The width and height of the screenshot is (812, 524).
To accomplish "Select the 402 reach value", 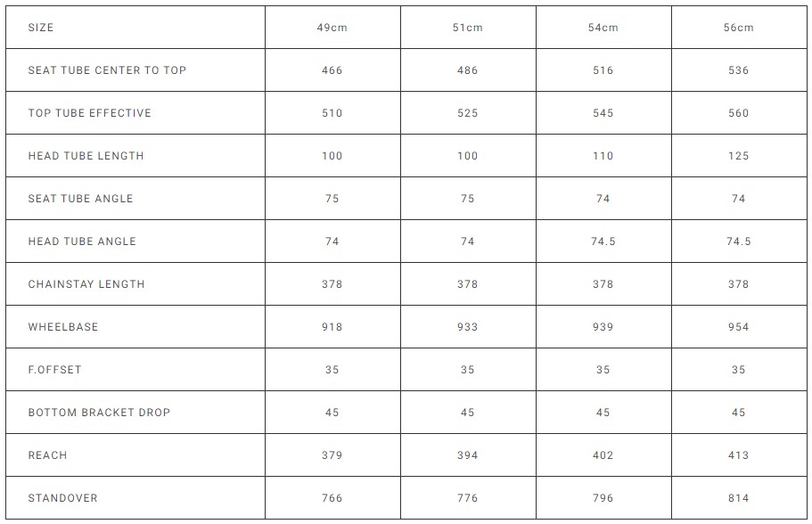I will tap(603, 455).
